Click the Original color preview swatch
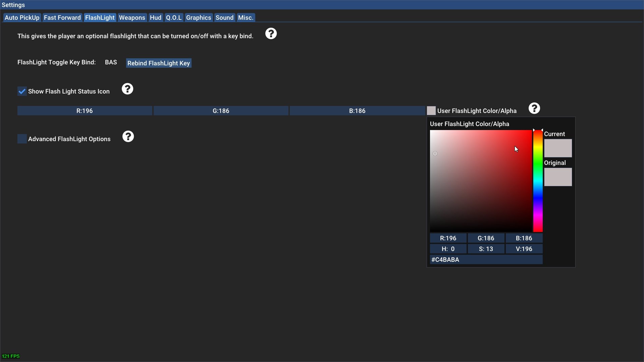Image resolution: width=644 pixels, height=362 pixels. pyautogui.click(x=557, y=177)
